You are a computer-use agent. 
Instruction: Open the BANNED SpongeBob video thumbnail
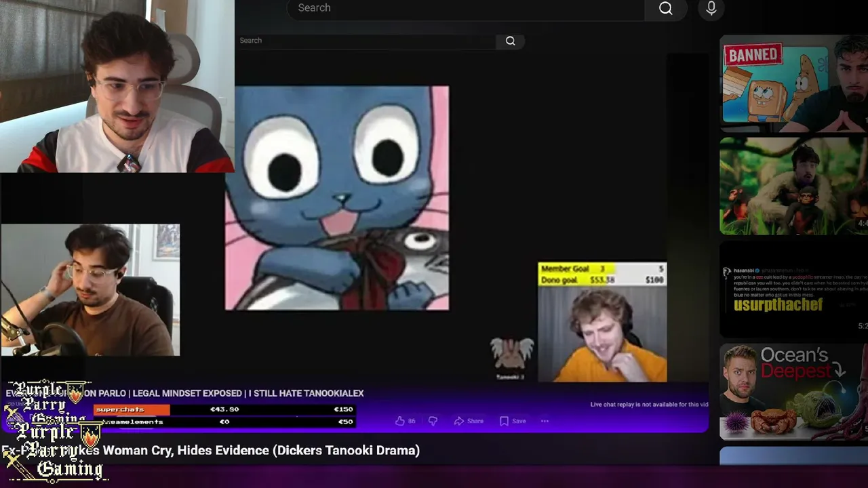point(793,83)
